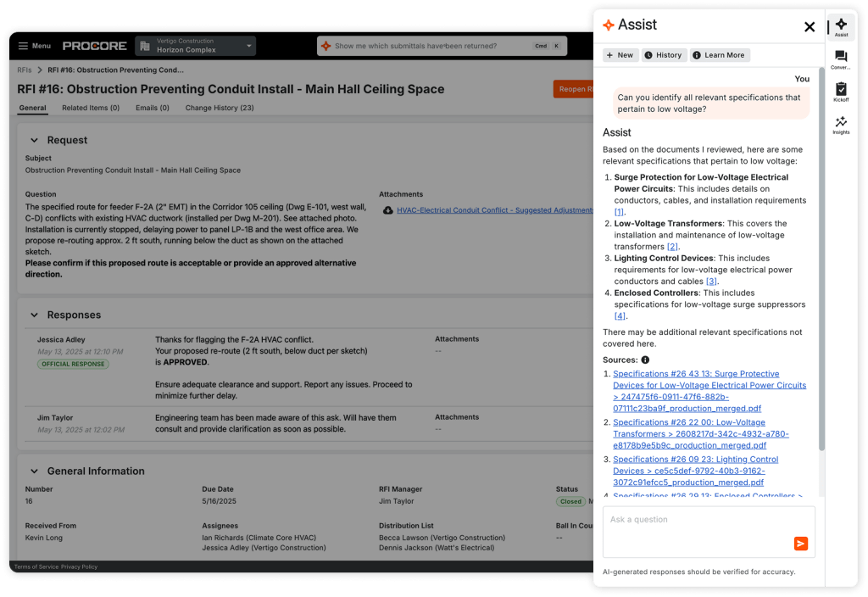The height and width of the screenshot is (597, 868).
Task: Click citation [3] in Assist response
Action: point(711,282)
